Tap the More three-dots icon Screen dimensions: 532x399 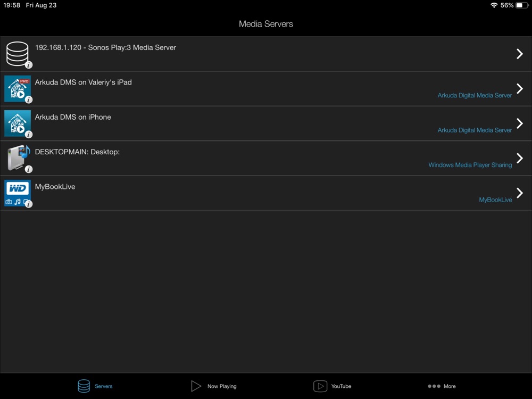[x=434, y=386]
